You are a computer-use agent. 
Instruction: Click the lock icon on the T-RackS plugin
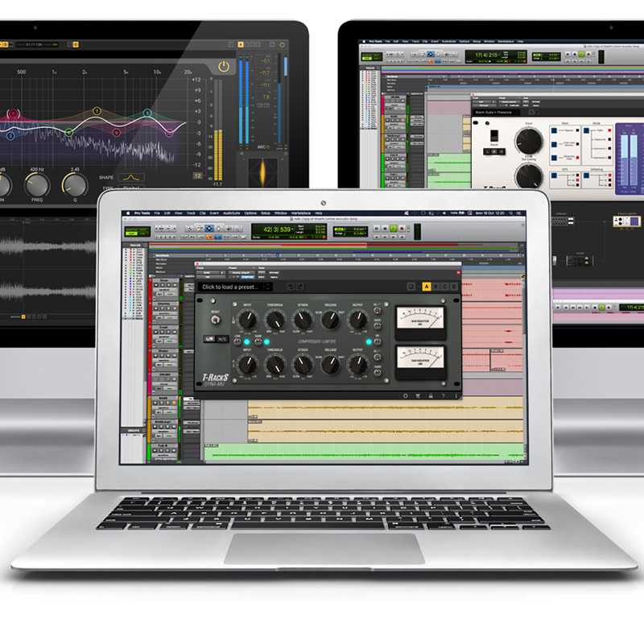click(x=430, y=396)
